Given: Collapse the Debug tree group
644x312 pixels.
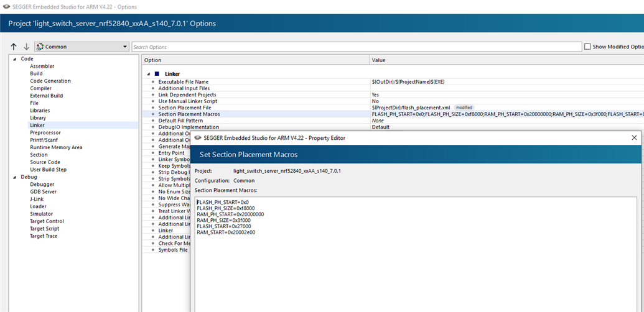Looking at the screenshot, I should pos(15,177).
